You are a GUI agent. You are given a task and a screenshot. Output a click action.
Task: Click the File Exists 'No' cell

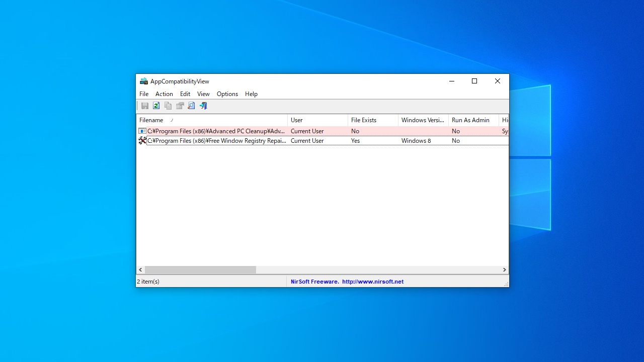coord(355,131)
